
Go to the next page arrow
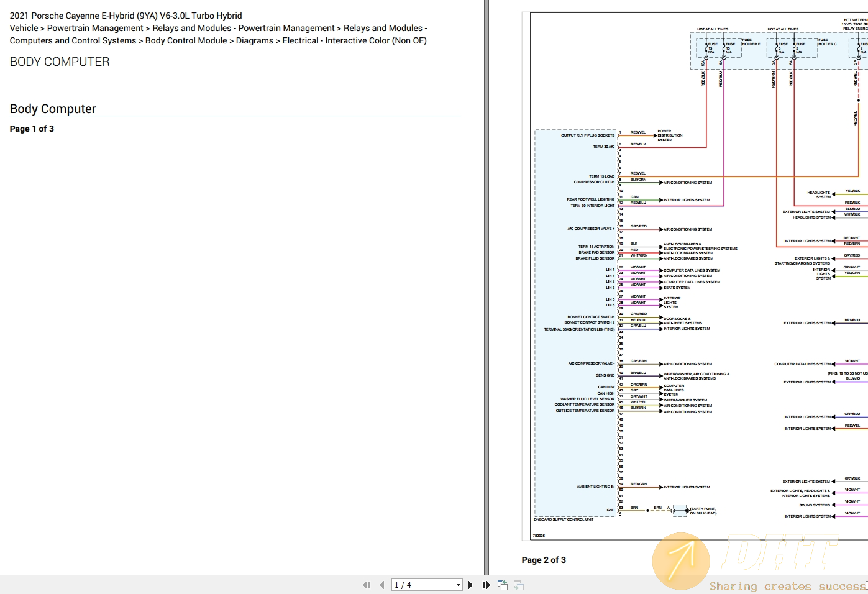point(470,585)
